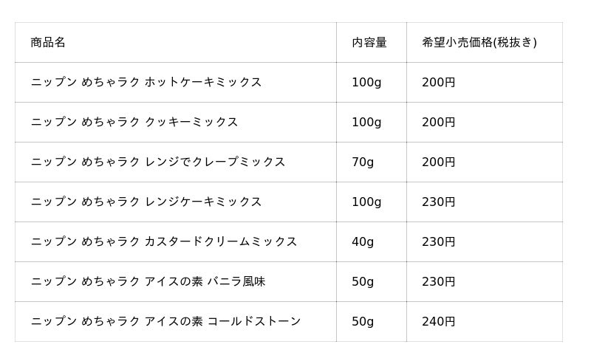This screenshot has width=591, height=364.
Task: Select アイスの素 バニラ風味 product name
Action: pos(148,282)
